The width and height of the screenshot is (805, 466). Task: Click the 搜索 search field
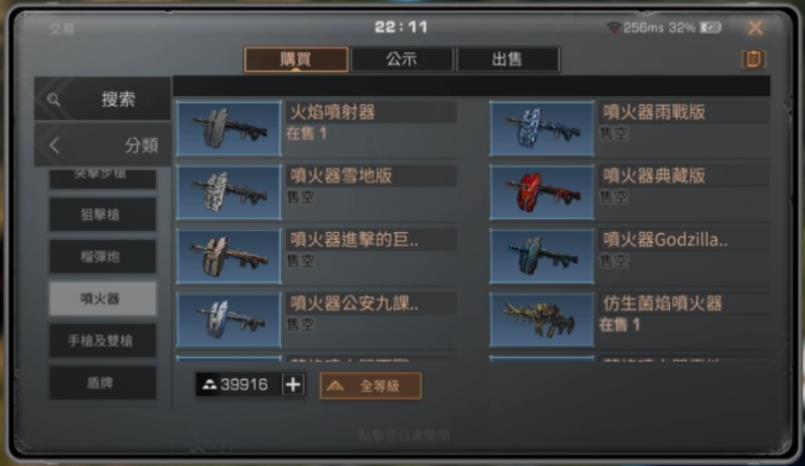tap(103, 99)
